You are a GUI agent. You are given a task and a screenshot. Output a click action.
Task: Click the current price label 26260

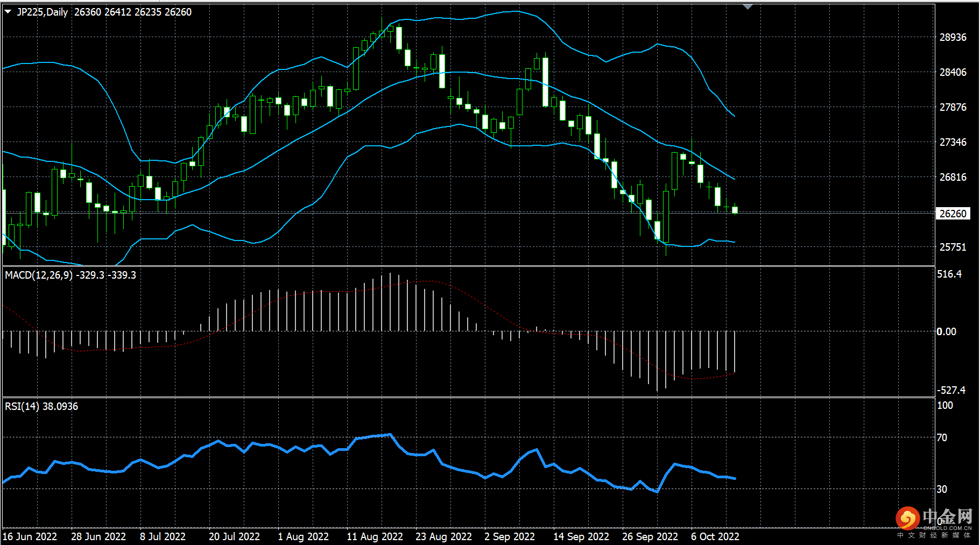[x=953, y=214]
